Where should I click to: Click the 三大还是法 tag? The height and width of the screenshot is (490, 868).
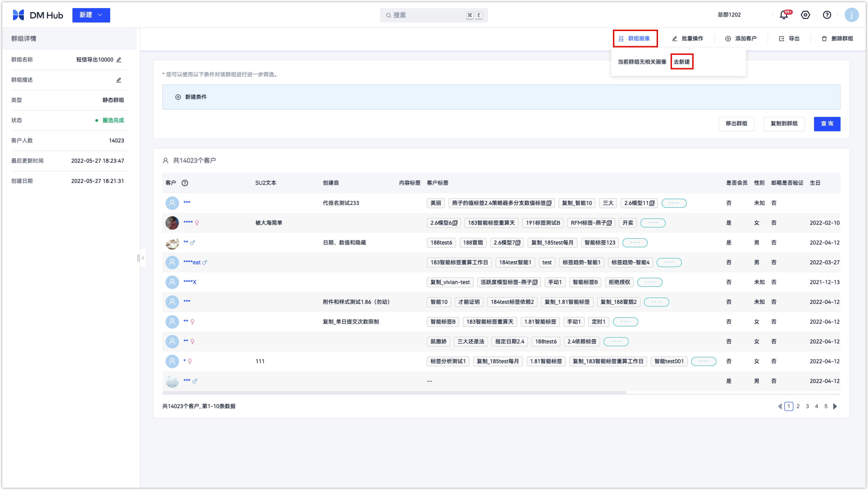coord(470,342)
